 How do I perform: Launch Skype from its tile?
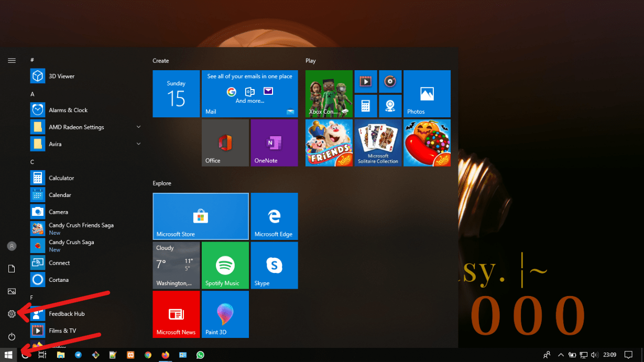point(274,265)
